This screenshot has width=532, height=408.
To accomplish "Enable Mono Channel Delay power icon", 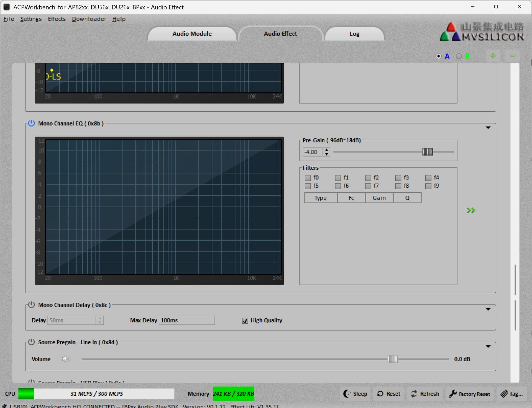I will tap(31, 305).
